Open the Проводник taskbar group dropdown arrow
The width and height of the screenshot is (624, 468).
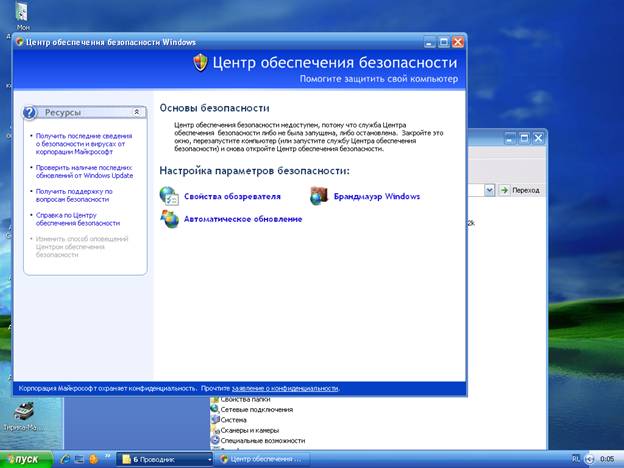[x=210, y=460]
